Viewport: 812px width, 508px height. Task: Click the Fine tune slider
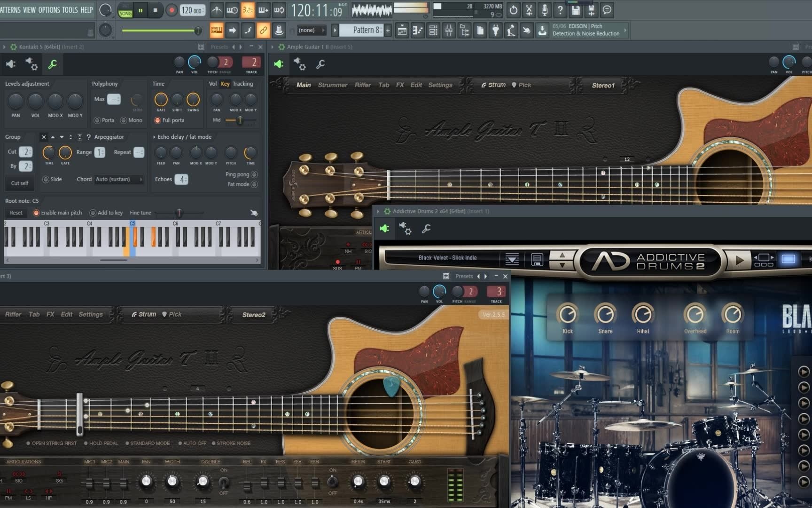(x=179, y=213)
